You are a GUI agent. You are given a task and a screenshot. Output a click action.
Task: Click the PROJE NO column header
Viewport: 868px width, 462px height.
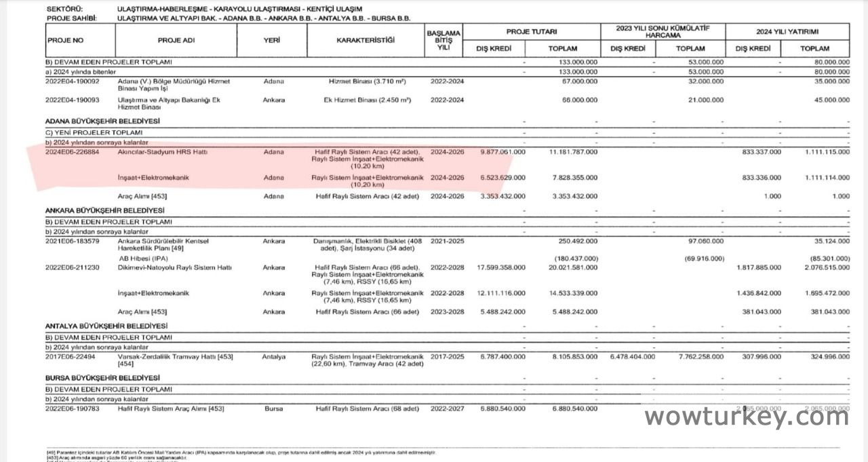point(66,41)
